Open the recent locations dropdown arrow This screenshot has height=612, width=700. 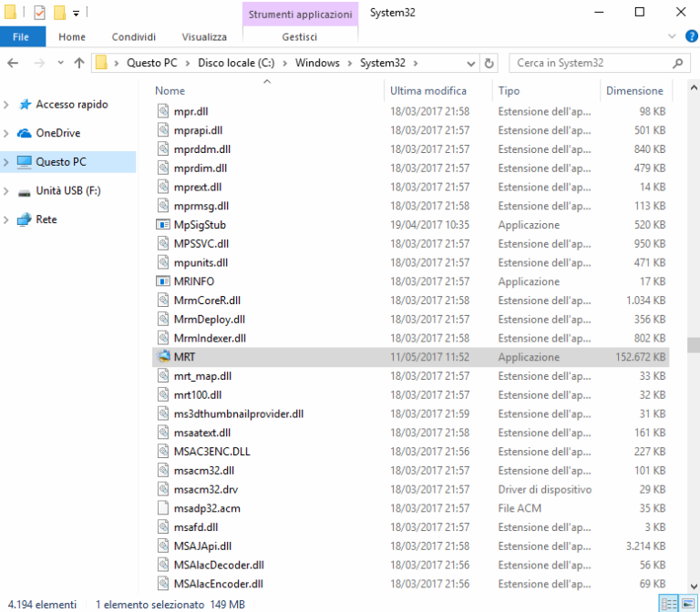[x=61, y=63]
